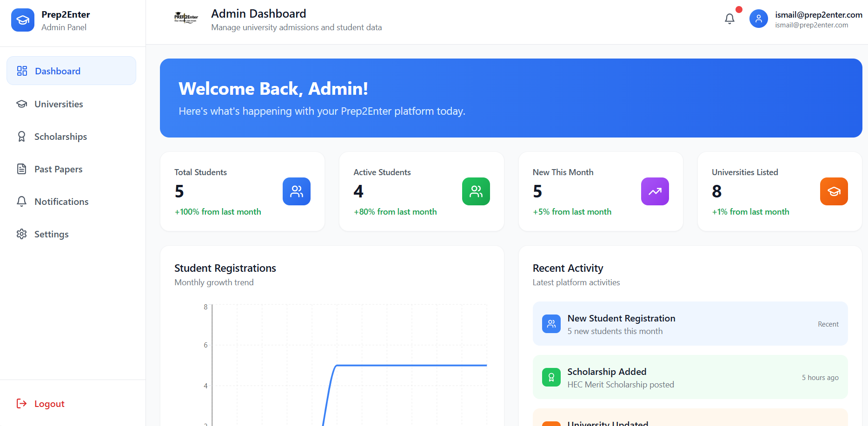Image resolution: width=868 pixels, height=426 pixels.
Task: Click the purple trending arrow icon
Action: [x=655, y=191]
